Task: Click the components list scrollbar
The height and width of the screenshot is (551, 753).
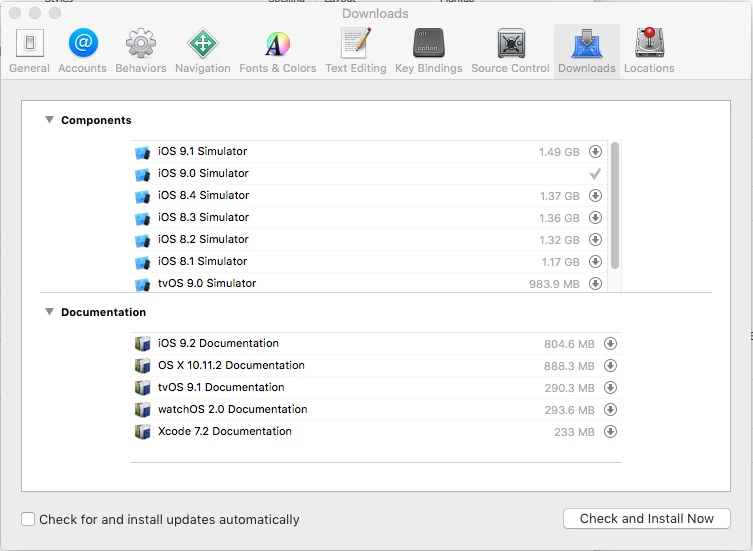Action: [615, 205]
